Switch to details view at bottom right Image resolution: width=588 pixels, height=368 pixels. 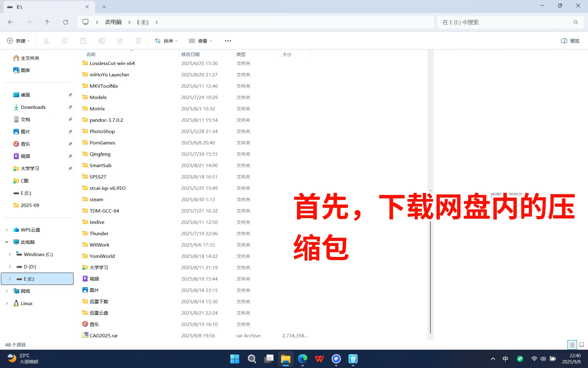pyautogui.click(x=572, y=345)
